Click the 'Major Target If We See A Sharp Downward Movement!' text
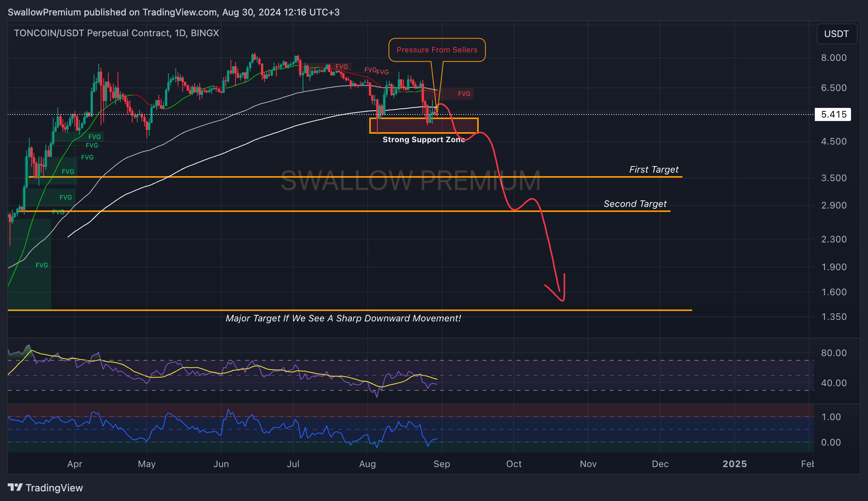 point(343,318)
